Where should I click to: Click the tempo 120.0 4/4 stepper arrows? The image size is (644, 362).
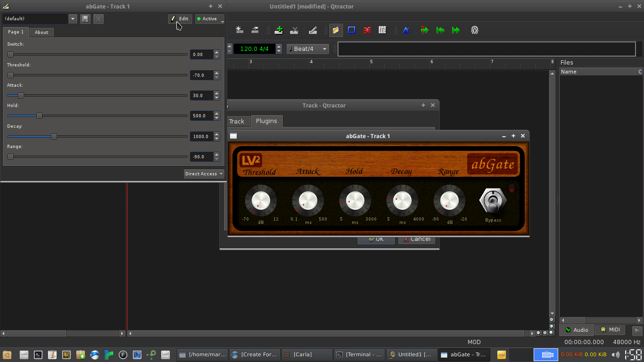[x=279, y=49]
